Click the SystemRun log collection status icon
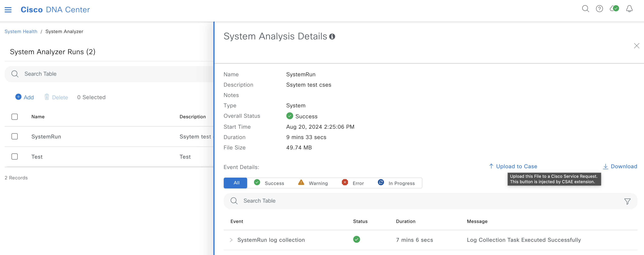Viewport: 644px width, 255px height. 357,239
